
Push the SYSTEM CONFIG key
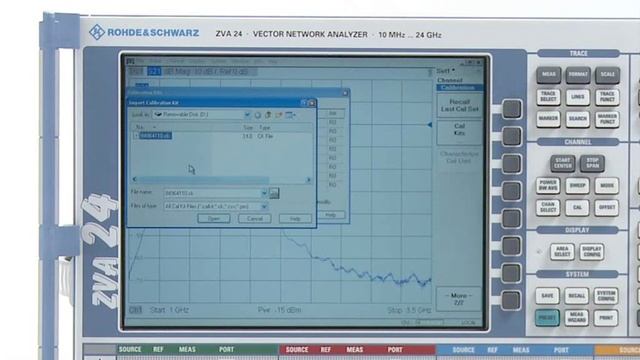[x=606, y=296]
